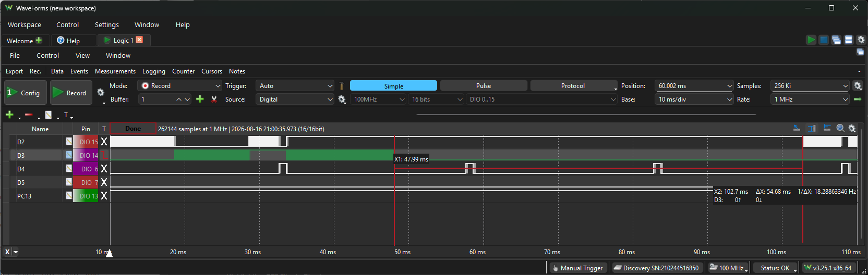Screen dimensions: 868x275
Task: Open the Base dropdown 10 ms/div
Action: (x=694, y=99)
